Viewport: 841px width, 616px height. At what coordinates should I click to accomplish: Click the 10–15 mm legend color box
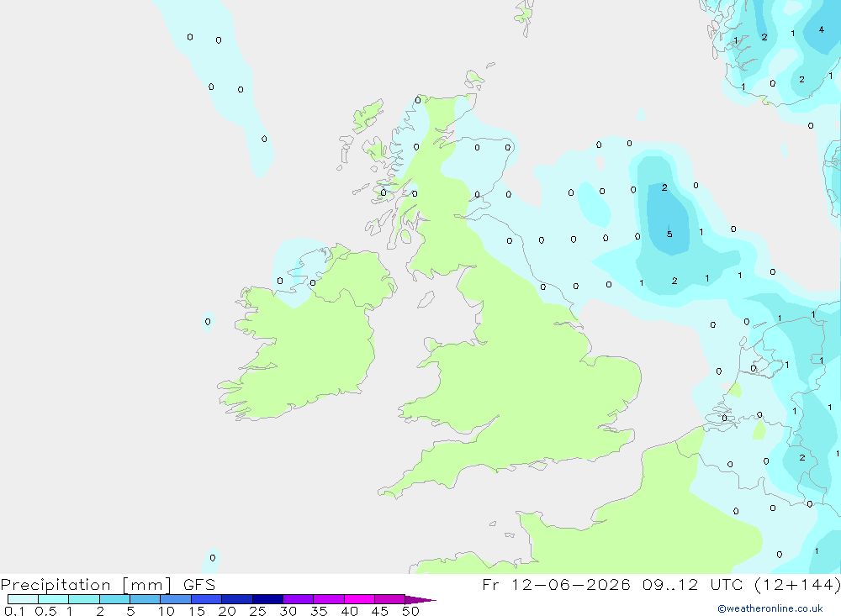(176, 599)
